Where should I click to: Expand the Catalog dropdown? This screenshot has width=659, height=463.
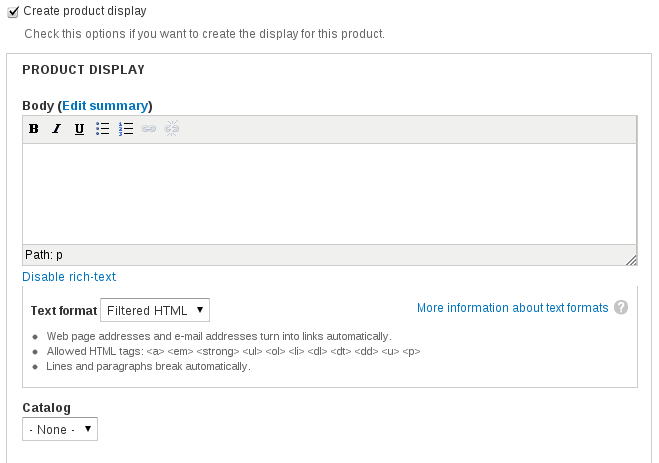60,429
